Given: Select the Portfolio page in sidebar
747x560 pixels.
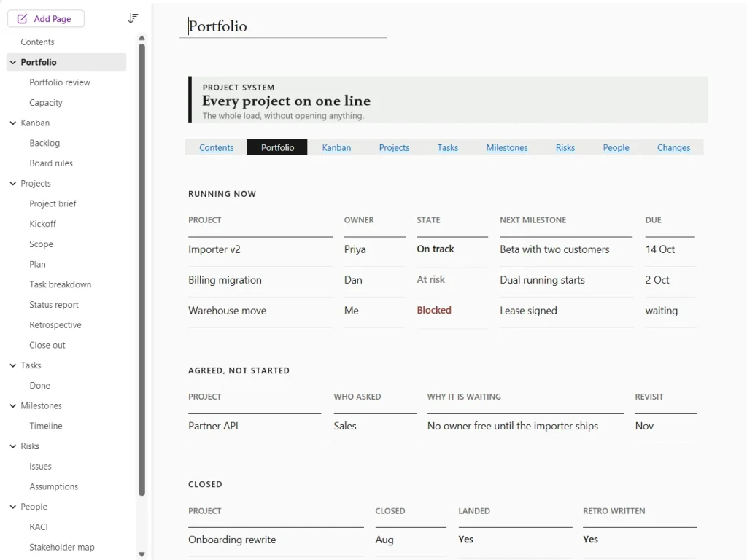Looking at the screenshot, I should (66, 63).
